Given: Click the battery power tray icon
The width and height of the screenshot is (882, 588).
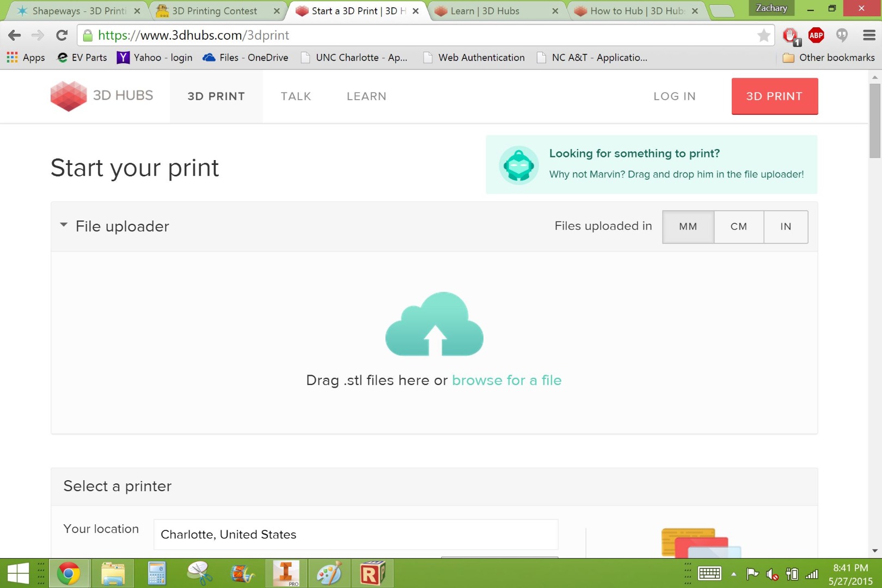Looking at the screenshot, I should coord(792,574).
